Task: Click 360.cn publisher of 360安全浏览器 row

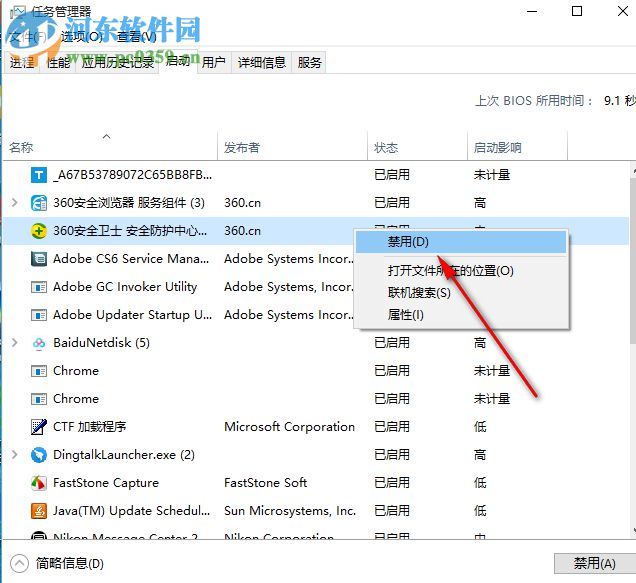Action: [243, 203]
